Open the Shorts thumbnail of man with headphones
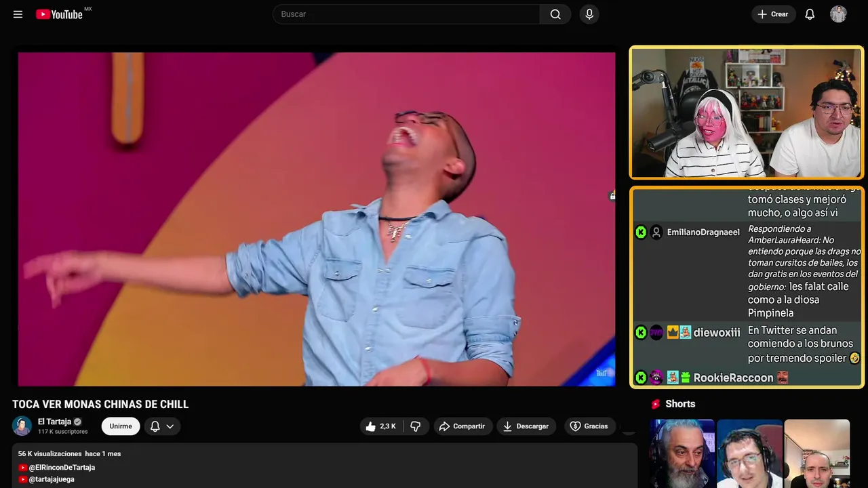This screenshot has height=488, width=868. pyautogui.click(x=749, y=453)
